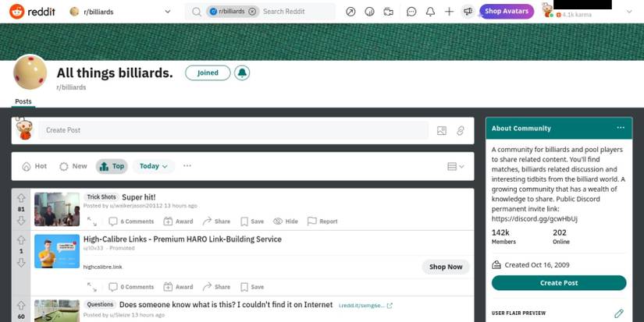Click the Shop Now button
Screen dimensions: 644x322
click(x=446, y=267)
